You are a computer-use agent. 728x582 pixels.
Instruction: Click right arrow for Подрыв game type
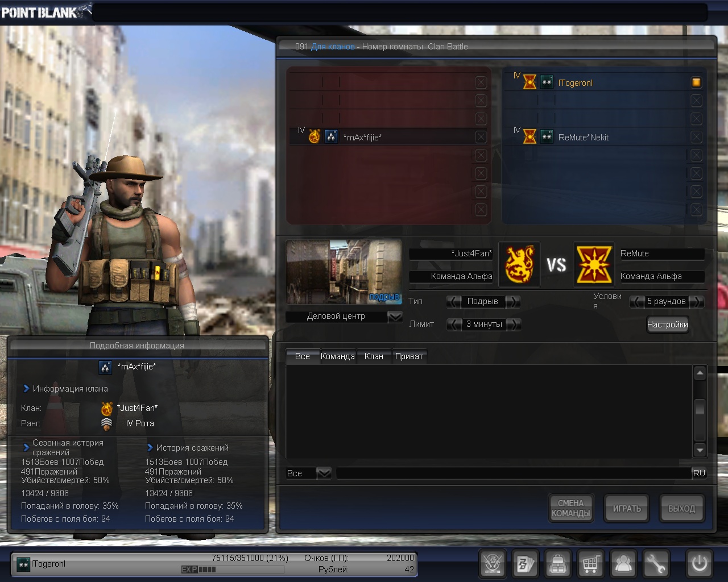pyautogui.click(x=512, y=302)
